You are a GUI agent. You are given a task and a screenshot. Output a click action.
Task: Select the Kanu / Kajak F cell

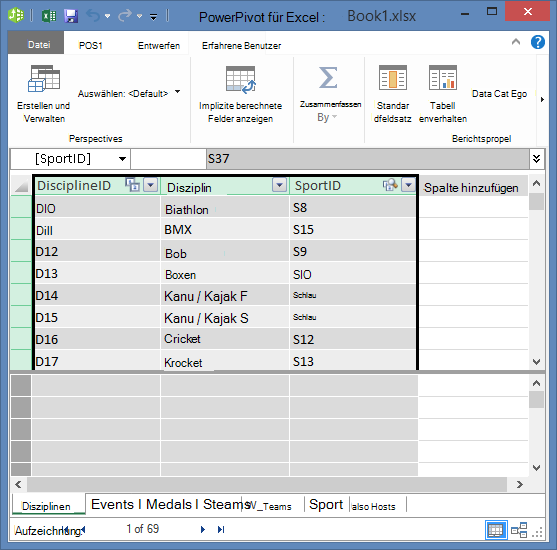coord(225,296)
